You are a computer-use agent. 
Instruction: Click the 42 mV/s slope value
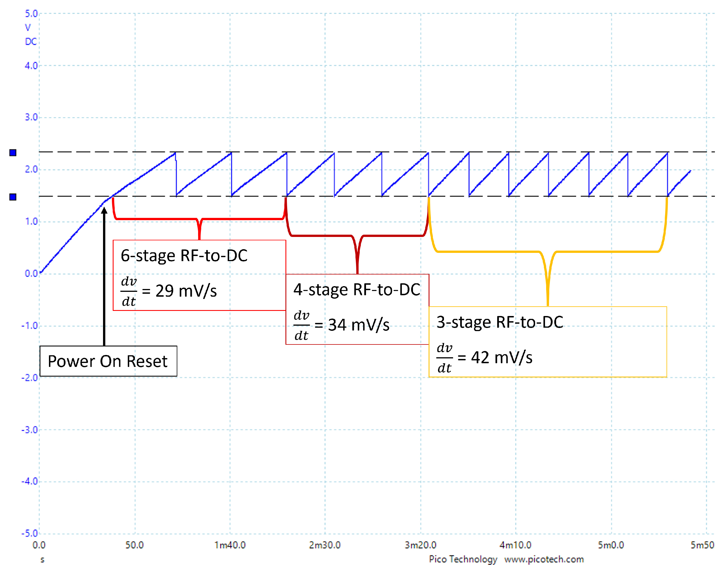[x=501, y=358]
